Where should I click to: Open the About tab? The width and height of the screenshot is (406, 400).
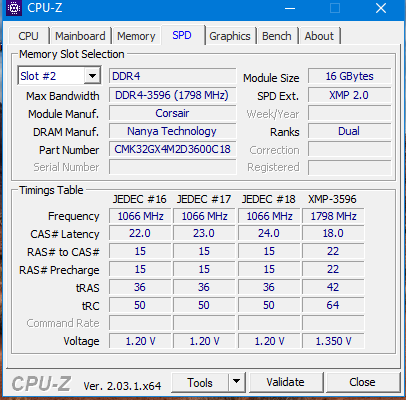(x=319, y=36)
